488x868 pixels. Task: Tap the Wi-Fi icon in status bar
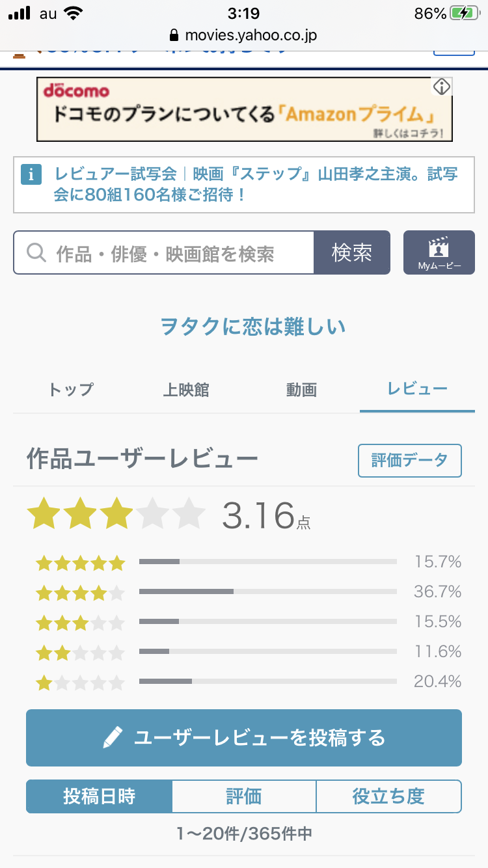74,13
